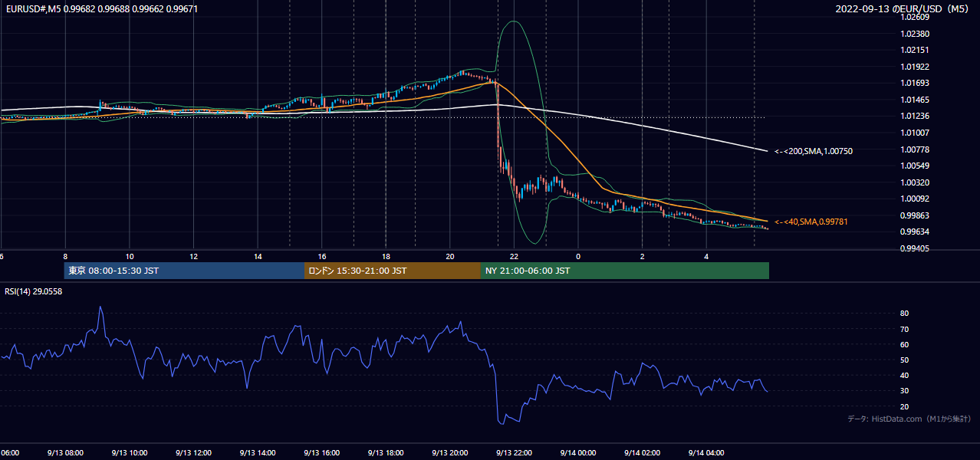Select the 東京 08:00-15:30 JST session bar
The height and width of the screenshot is (460, 980).
tap(184, 271)
